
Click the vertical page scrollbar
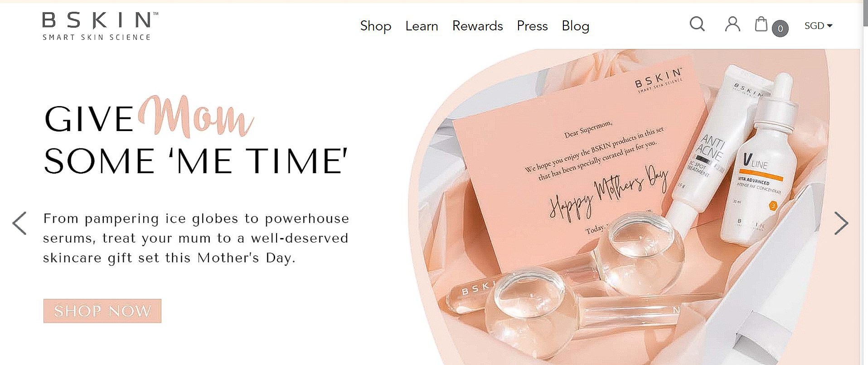(864, 182)
